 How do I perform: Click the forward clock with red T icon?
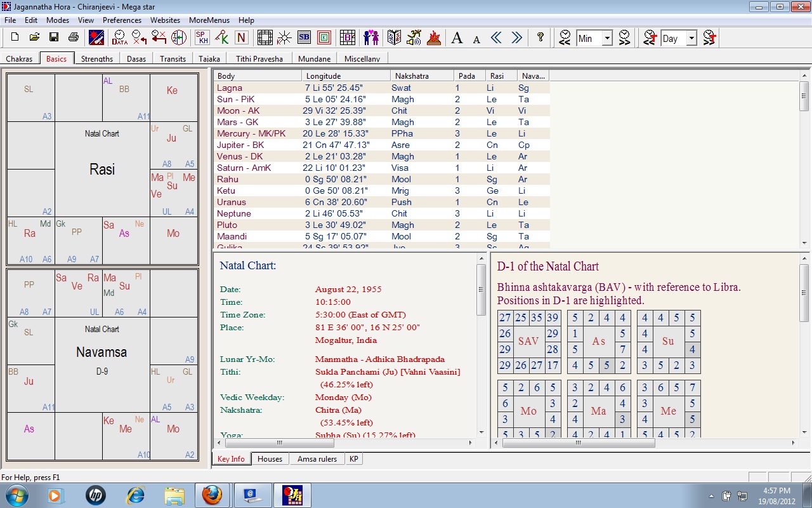(710, 37)
